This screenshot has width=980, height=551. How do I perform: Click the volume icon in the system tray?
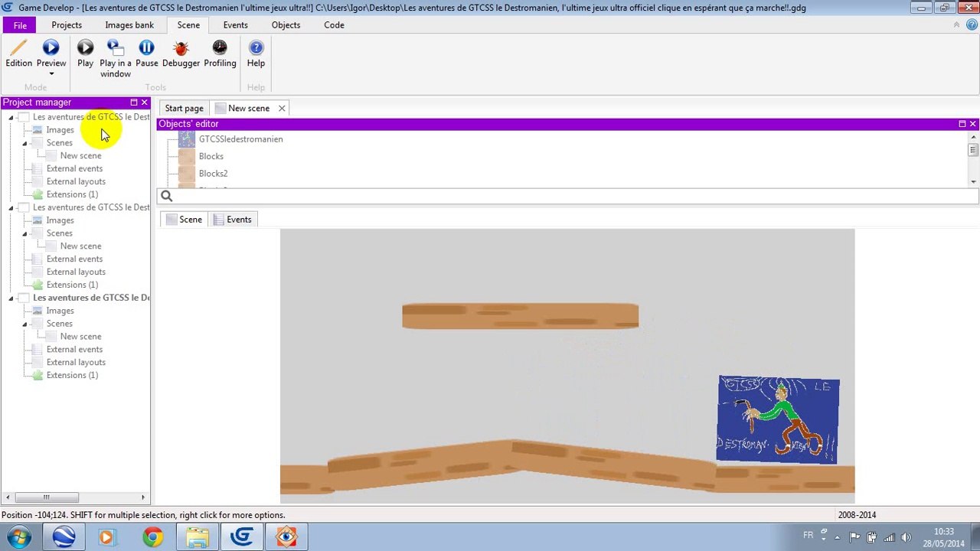pos(906,537)
